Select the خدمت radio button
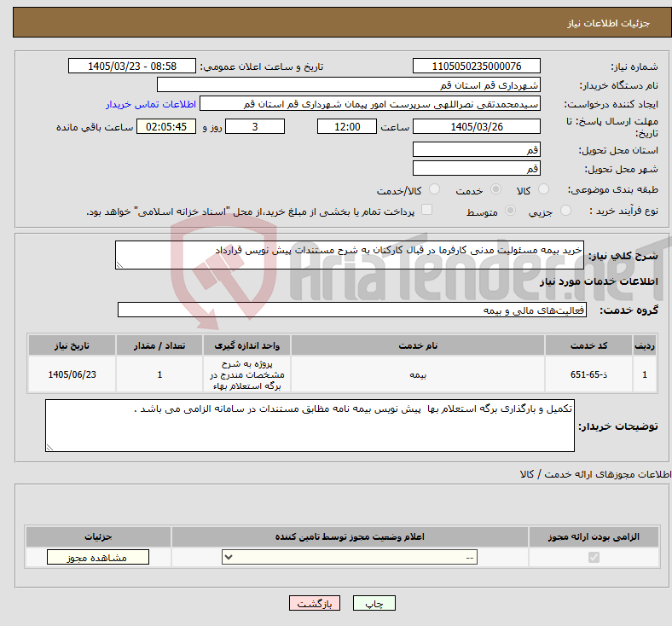Viewport: 672px width, 626px height. (495, 189)
